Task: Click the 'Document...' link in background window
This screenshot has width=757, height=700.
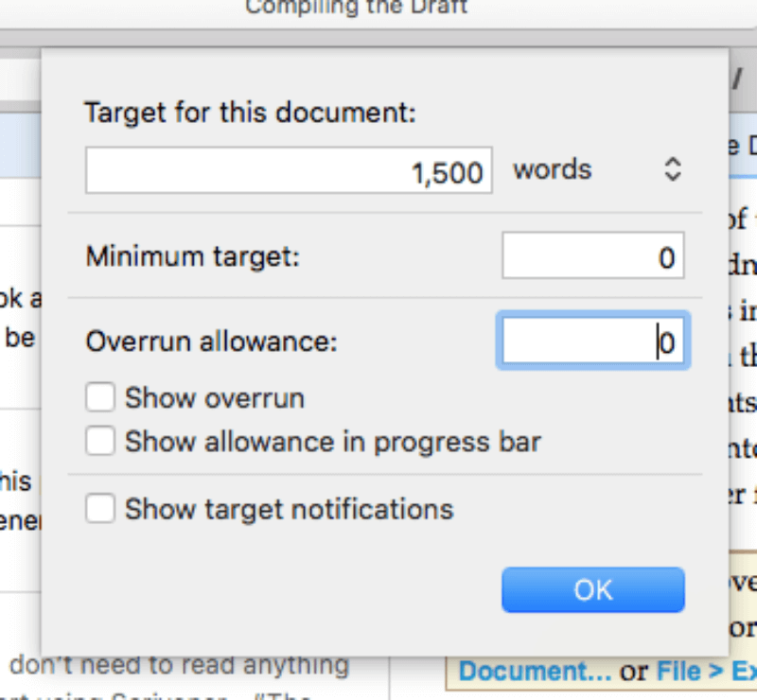Action: 535,671
